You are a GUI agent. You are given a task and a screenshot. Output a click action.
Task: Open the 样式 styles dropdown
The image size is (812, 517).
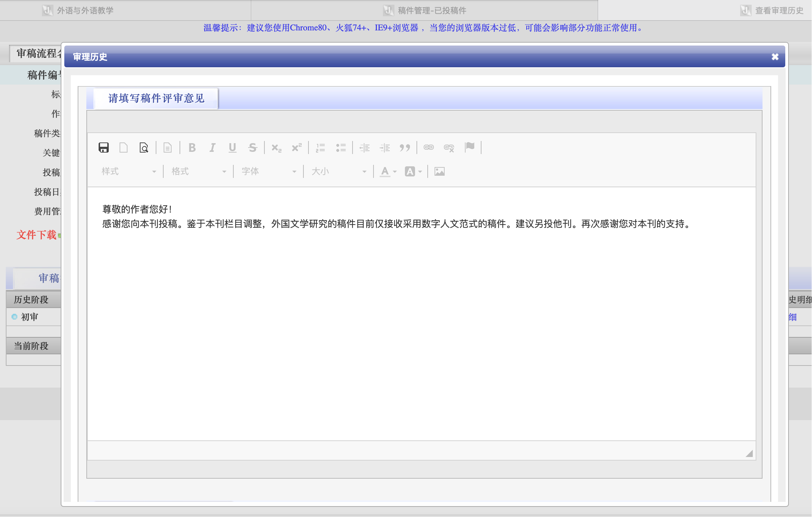128,171
